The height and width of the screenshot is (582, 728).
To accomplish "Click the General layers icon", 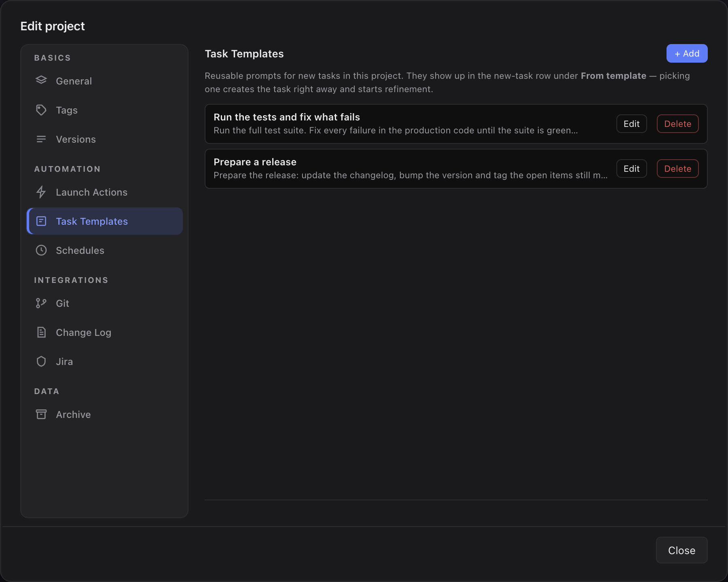I will [x=41, y=80].
